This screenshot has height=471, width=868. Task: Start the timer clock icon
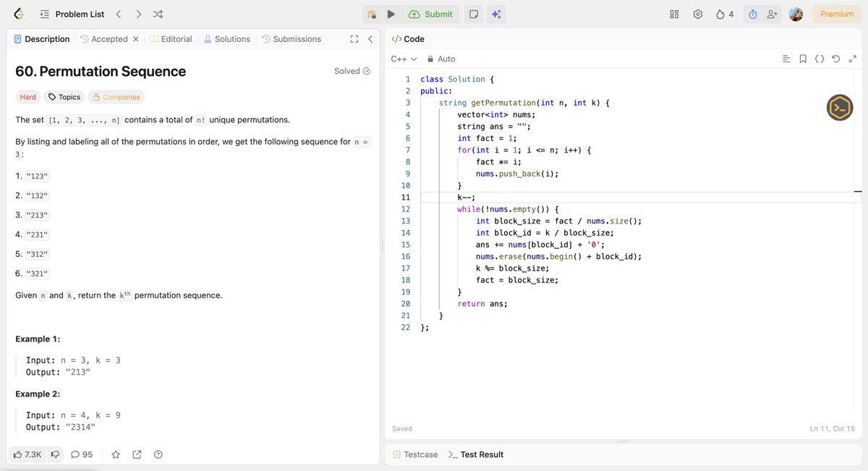point(752,14)
